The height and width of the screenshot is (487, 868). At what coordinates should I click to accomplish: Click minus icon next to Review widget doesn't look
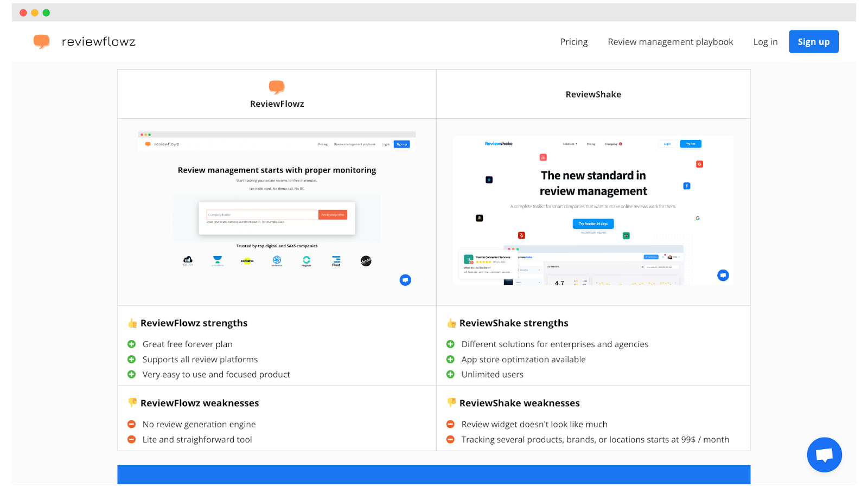tap(450, 424)
